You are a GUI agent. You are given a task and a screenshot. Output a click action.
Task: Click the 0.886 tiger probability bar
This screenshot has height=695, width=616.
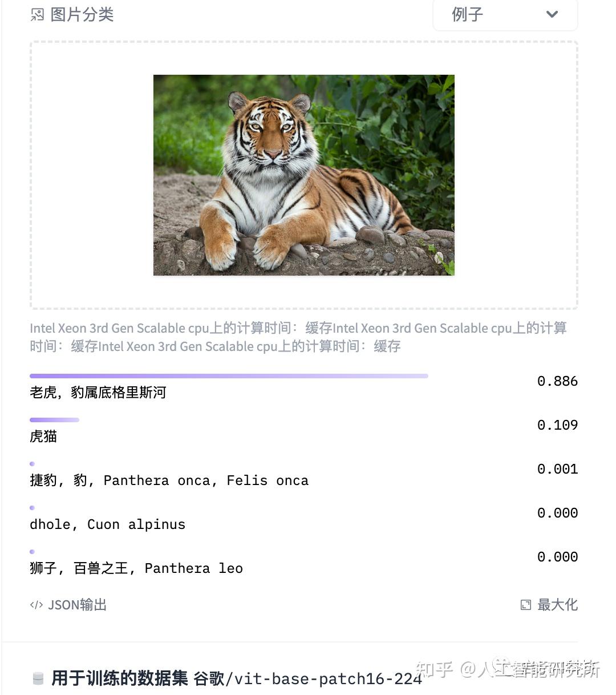click(x=229, y=376)
